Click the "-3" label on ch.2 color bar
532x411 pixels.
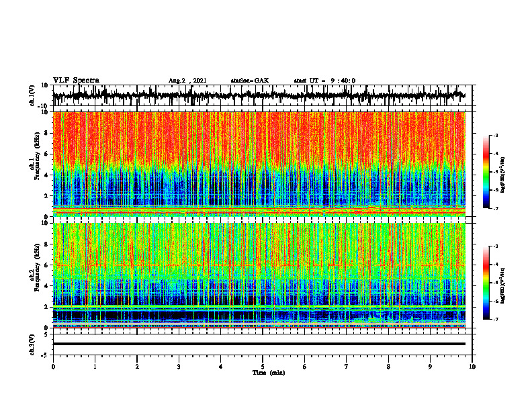coord(495,246)
